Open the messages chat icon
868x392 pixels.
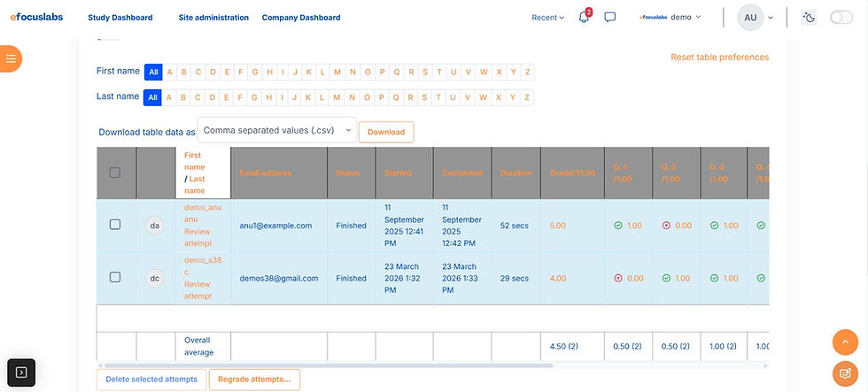[x=610, y=18]
